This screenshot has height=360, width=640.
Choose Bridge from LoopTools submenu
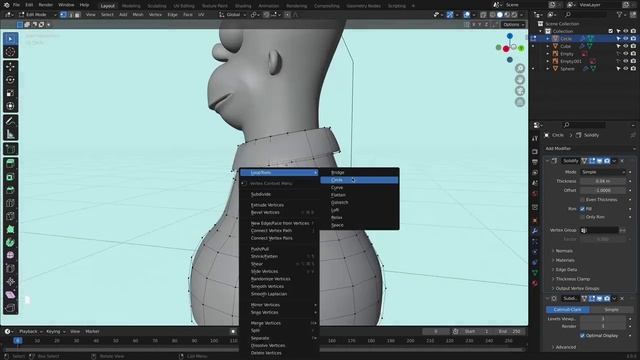[359, 172]
